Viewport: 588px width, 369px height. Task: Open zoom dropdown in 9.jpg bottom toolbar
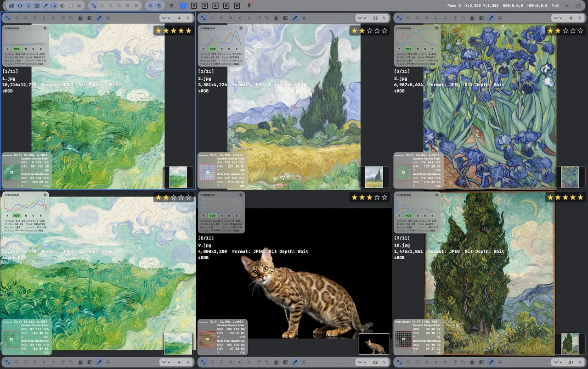(362, 362)
